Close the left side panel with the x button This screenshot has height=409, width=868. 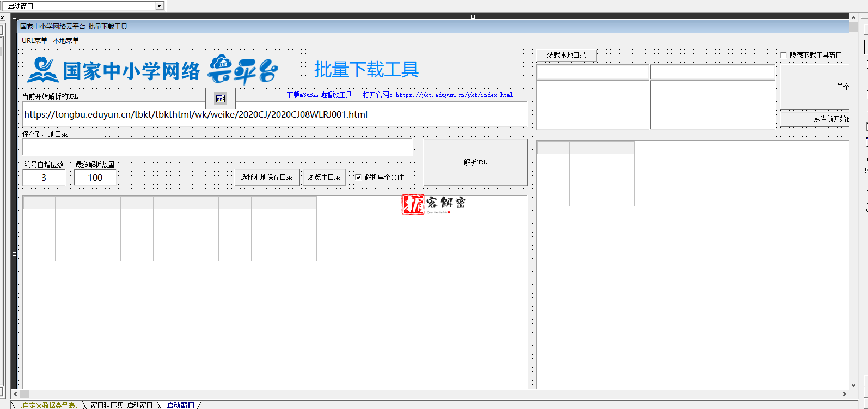tap(2, 18)
